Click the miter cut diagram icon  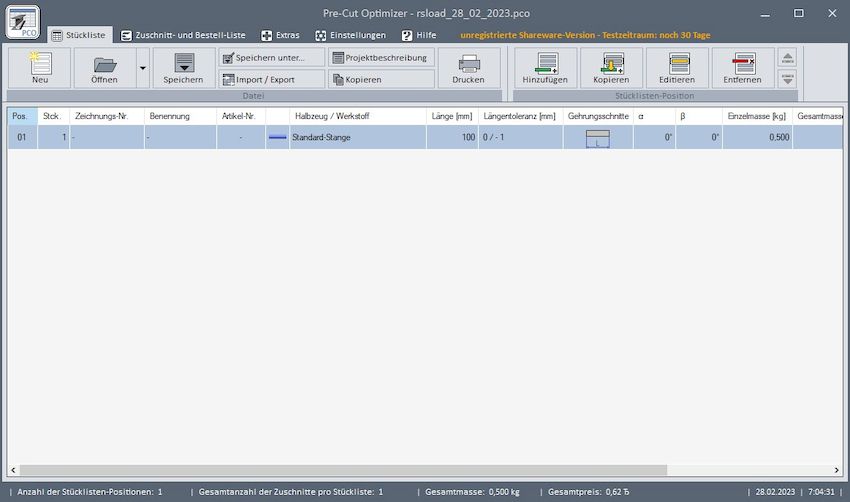point(598,138)
